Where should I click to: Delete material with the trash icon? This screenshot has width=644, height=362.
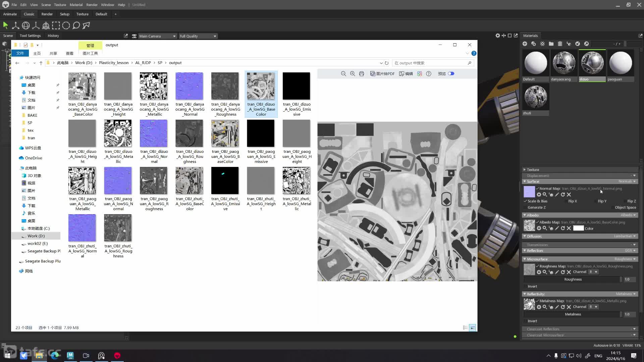coord(560,44)
